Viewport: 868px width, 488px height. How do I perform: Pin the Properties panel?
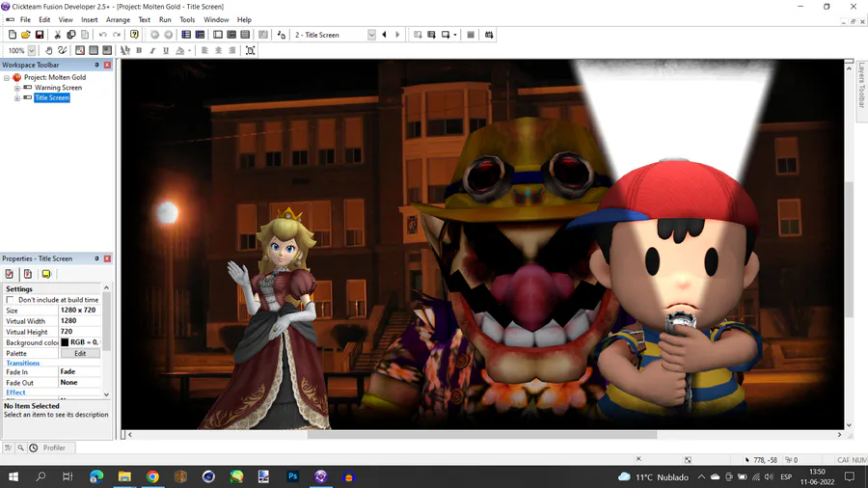(x=96, y=258)
